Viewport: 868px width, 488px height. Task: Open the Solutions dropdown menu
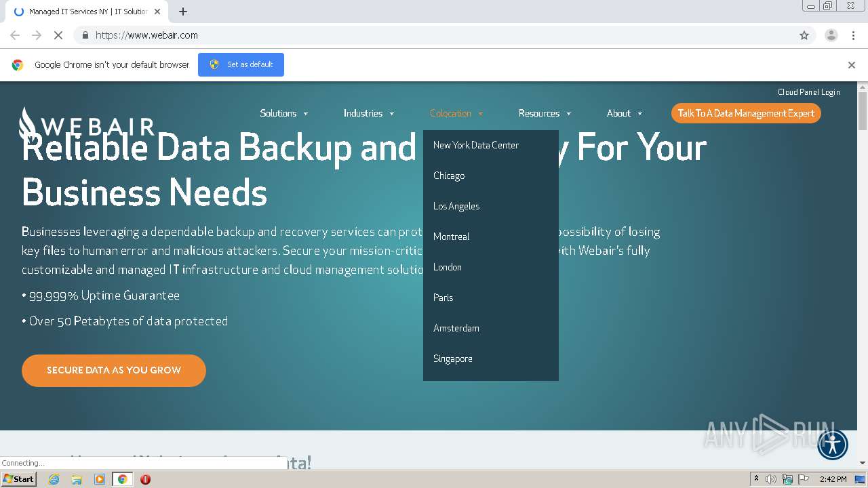(x=284, y=113)
